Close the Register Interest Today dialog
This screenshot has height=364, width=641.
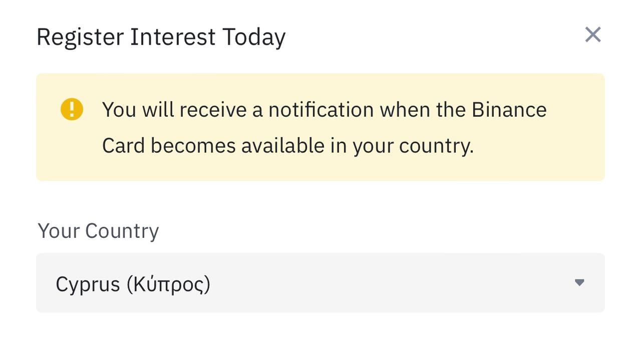tap(593, 35)
